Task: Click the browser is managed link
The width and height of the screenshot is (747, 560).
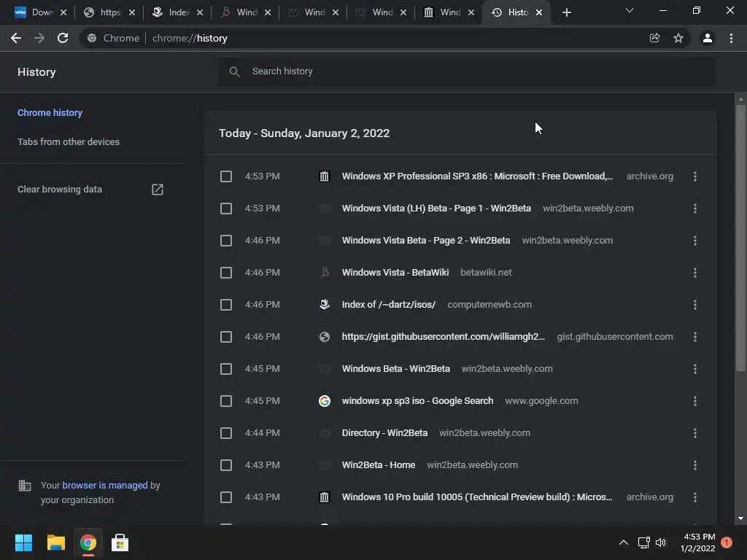Action: click(105, 485)
